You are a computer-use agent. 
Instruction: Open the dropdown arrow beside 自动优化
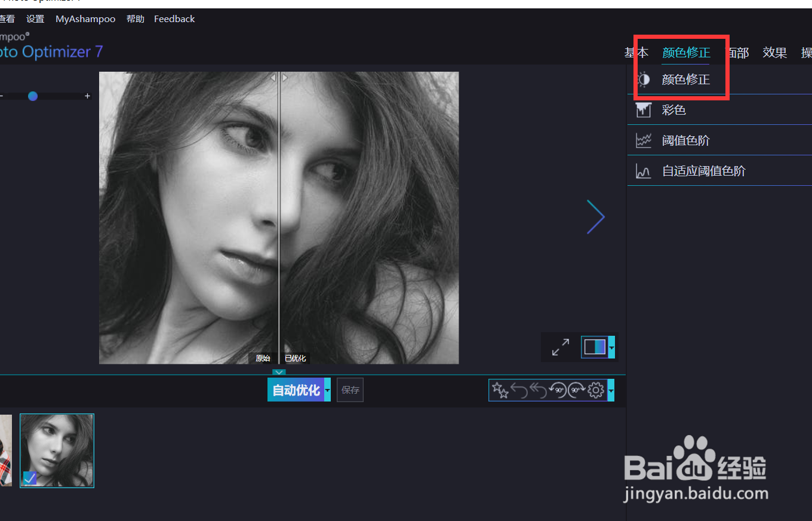click(x=327, y=390)
